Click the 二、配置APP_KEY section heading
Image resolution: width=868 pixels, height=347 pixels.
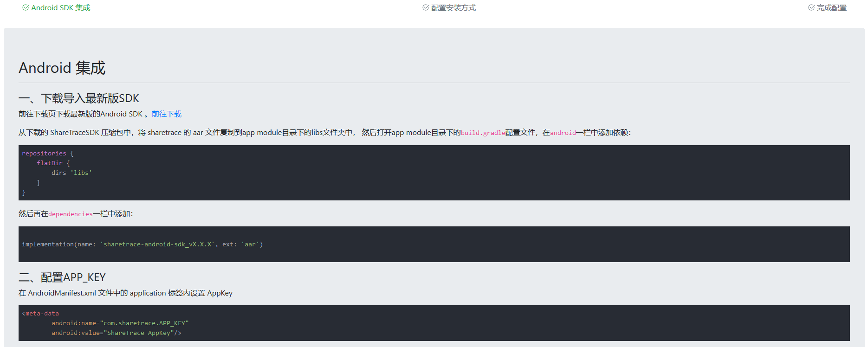[x=62, y=277]
